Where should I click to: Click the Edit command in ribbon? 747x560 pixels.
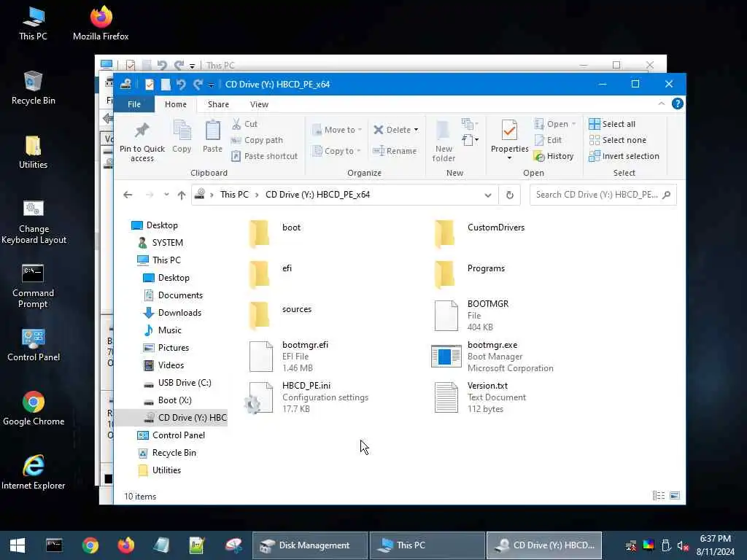pyautogui.click(x=549, y=140)
